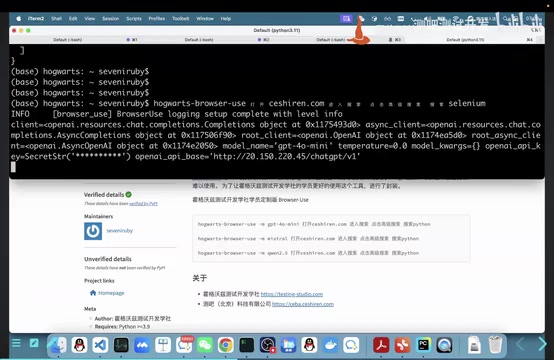Open the Session menu
Screen dimensions: 554x360
click(x=111, y=18)
